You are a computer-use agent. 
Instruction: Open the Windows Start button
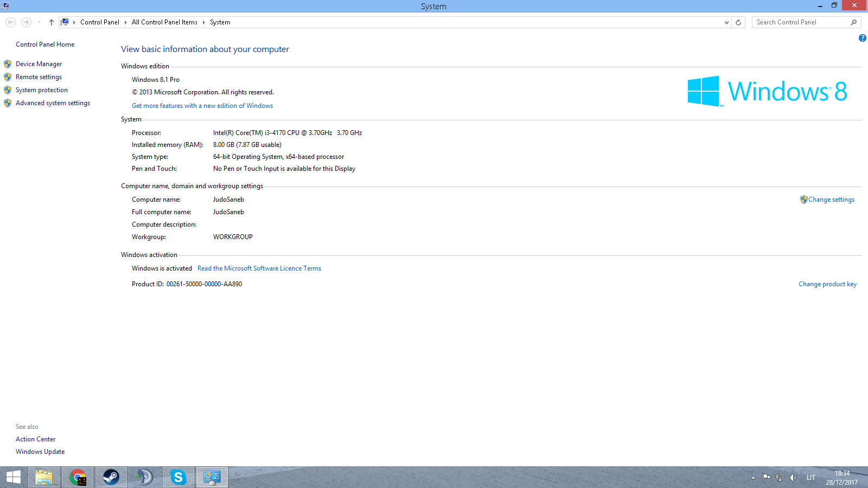[13, 477]
